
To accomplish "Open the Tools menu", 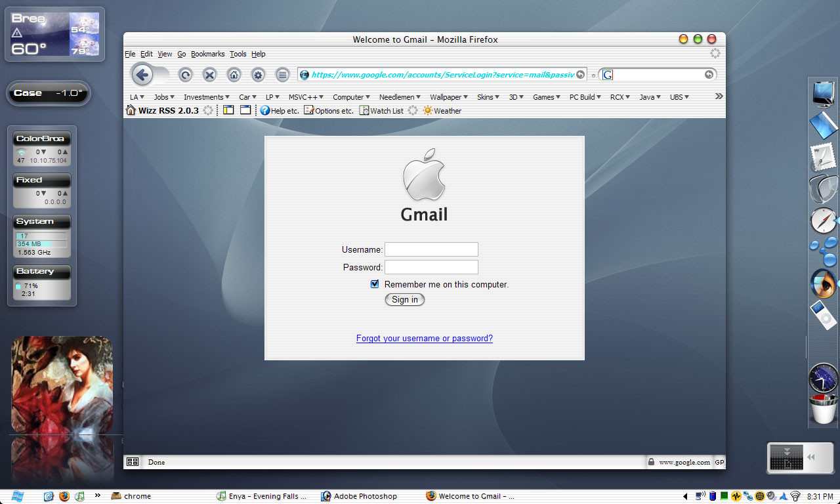I will click(x=238, y=54).
